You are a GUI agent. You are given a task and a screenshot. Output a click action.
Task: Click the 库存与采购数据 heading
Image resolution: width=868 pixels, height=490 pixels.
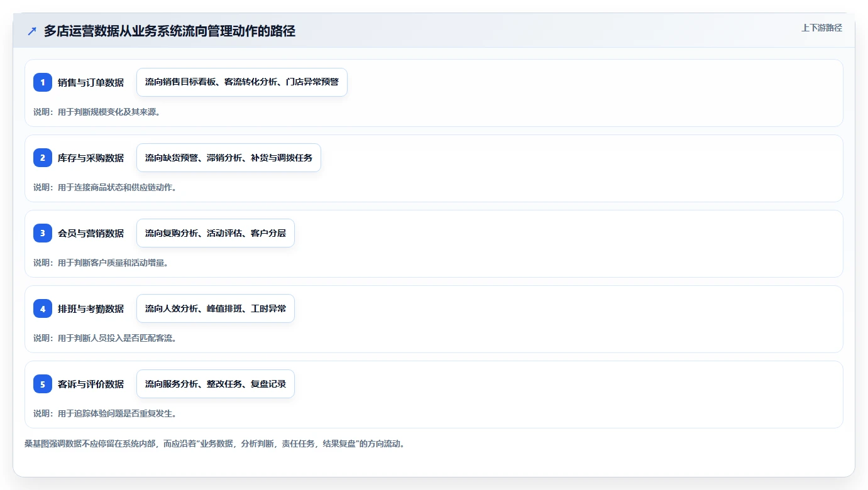tap(91, 158)
